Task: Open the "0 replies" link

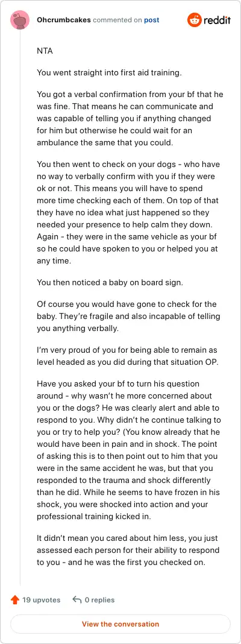Action: (x=100, y=600)
